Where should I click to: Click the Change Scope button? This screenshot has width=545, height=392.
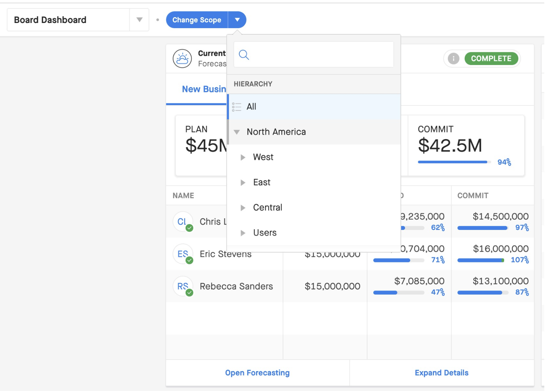pos(197,20)
